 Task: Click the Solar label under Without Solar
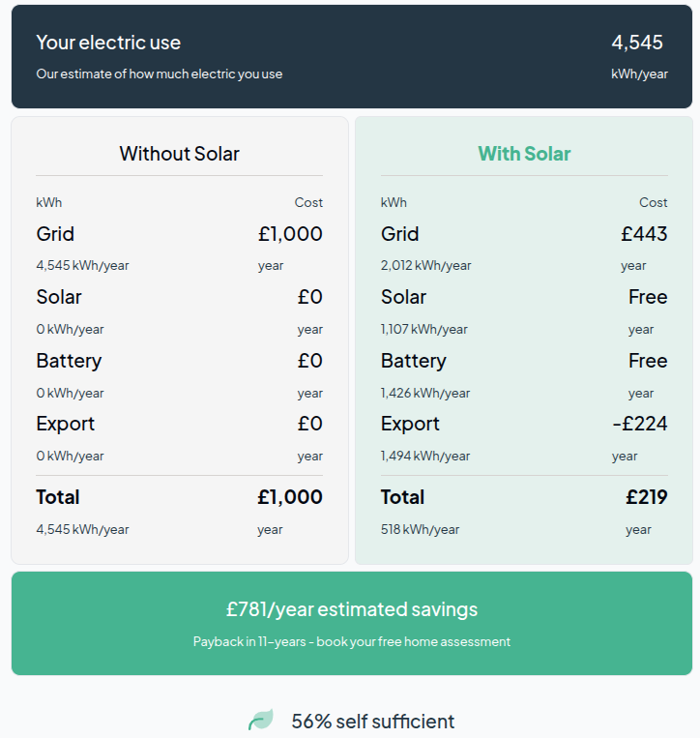(59, 297)
